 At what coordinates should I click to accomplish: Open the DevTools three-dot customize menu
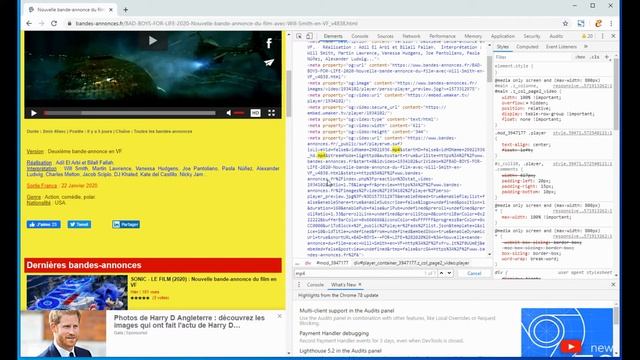(602, 36)
